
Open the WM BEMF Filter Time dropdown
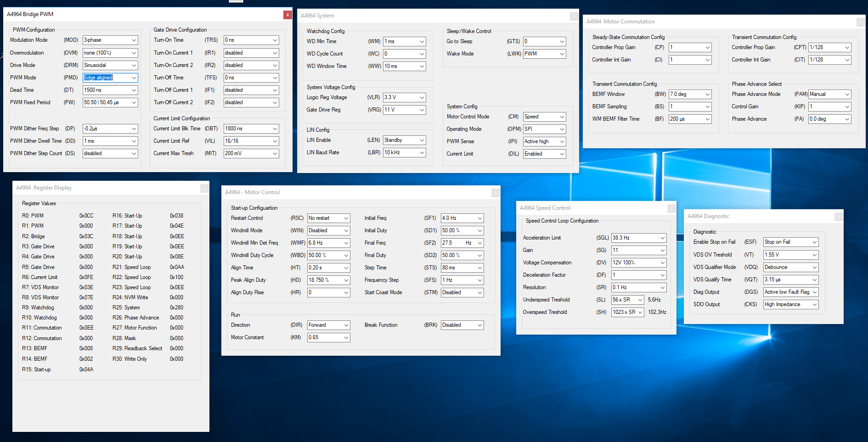point(690,119)
